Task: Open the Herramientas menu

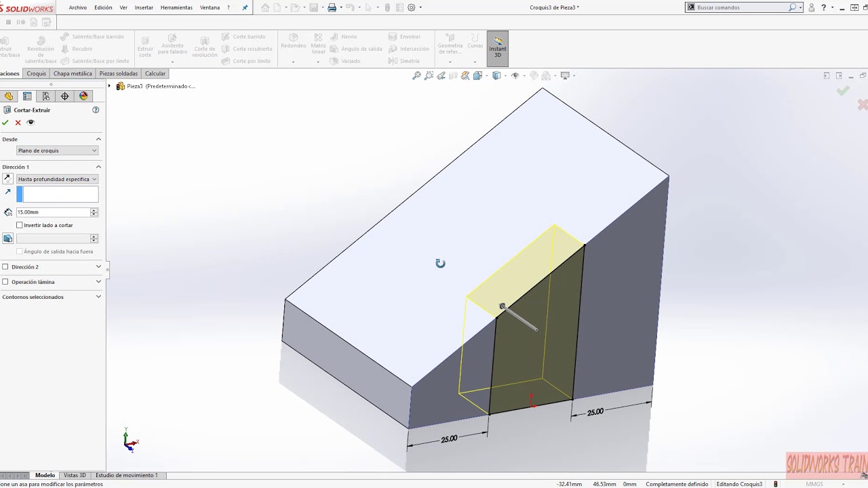Action: pos(176,7)
